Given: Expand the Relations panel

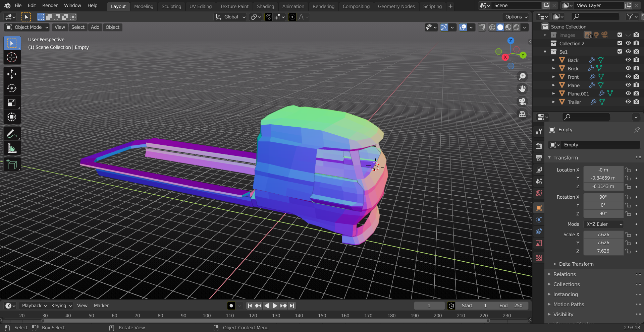Looking at the screenshot, I should (565, 274).
